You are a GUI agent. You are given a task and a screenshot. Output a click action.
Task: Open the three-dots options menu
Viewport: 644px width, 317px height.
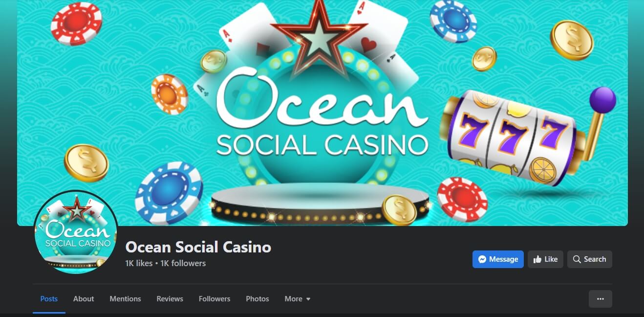601,299
